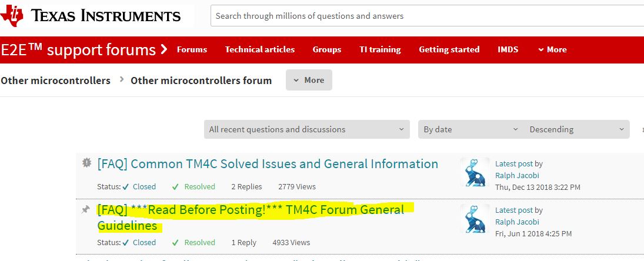This screenshot has height=261, width=644.
Task: Open the Forums menu item
Action: (192, 49)
